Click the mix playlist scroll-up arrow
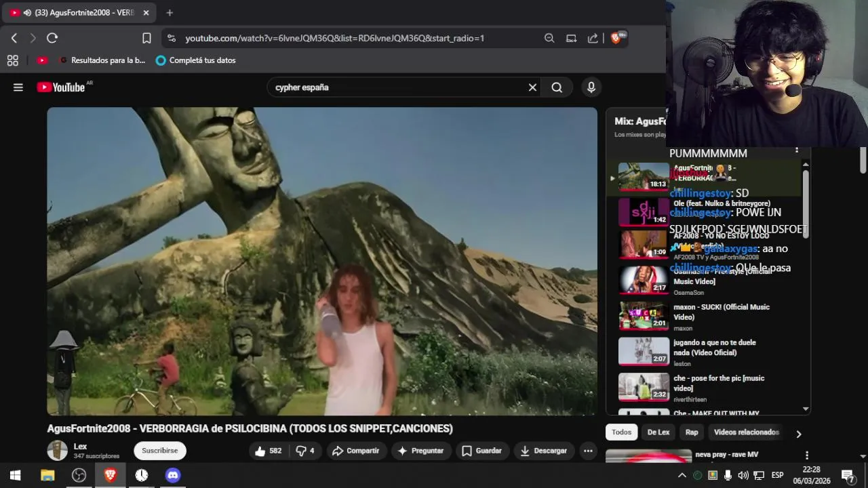Screen dimensions: 868x488 [x=806, y=165]
